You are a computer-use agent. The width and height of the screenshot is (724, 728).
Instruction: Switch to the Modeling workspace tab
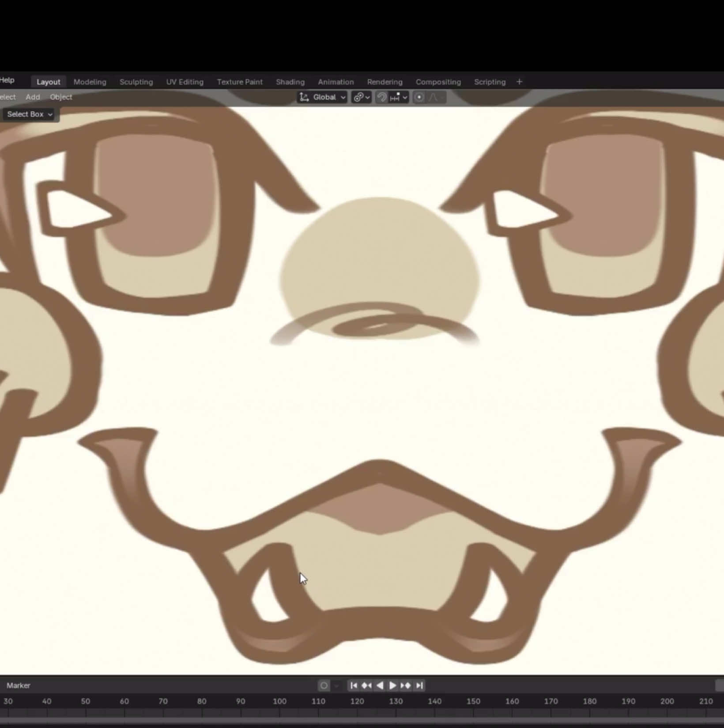(x=90, y=82)
